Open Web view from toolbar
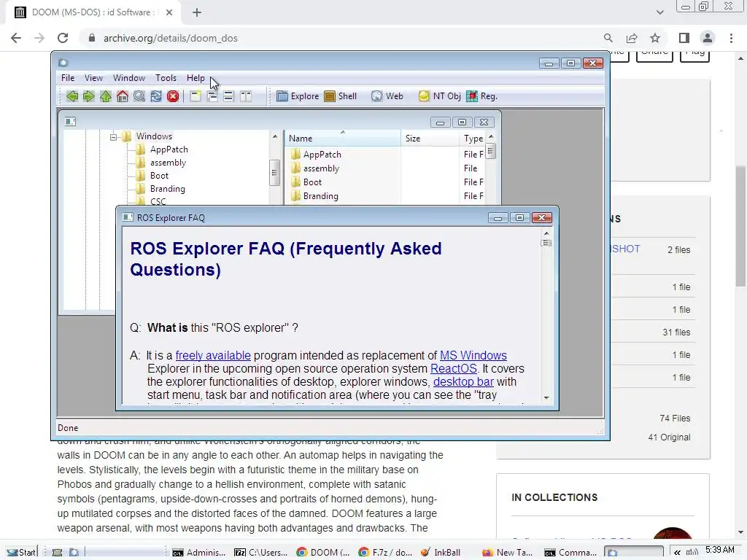This screenshot has width=747, height=560. pyautogui.click(x=387, y=96)
